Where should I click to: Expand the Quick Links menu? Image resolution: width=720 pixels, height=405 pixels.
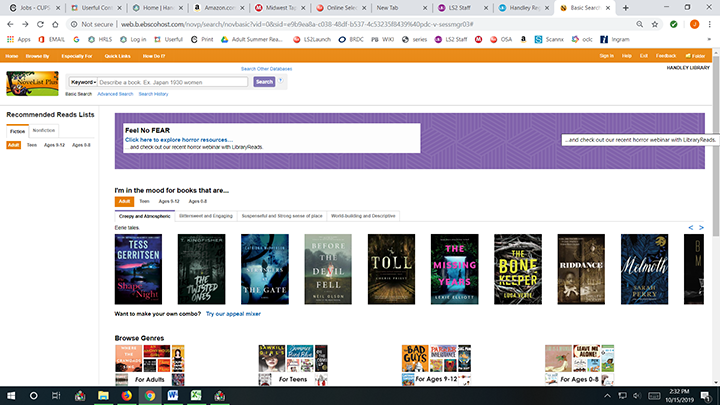(118, 56)
